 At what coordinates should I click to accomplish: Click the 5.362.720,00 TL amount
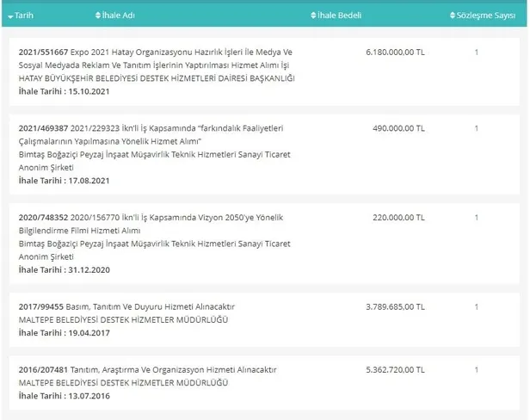click(395, 369)
